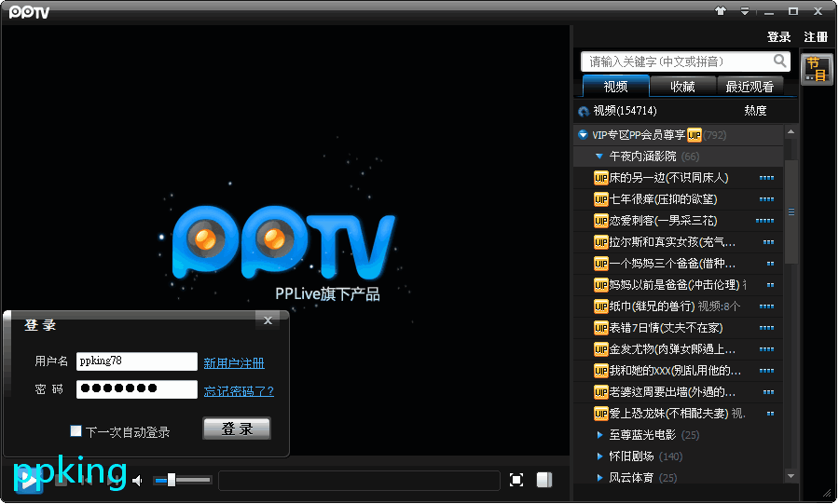Expand the 怀旧剧场 group
The image size is (839, 504).
click(599, 456)
